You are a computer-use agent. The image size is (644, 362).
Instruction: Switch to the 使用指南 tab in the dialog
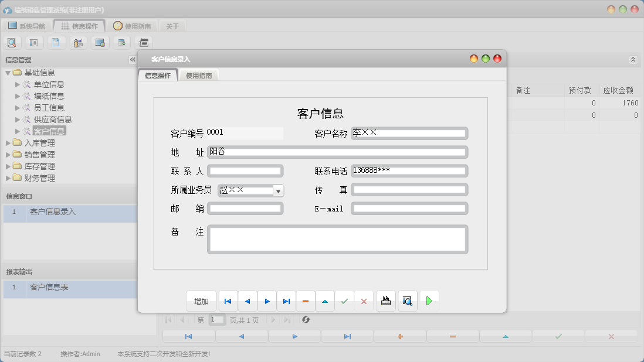(199, 75)
